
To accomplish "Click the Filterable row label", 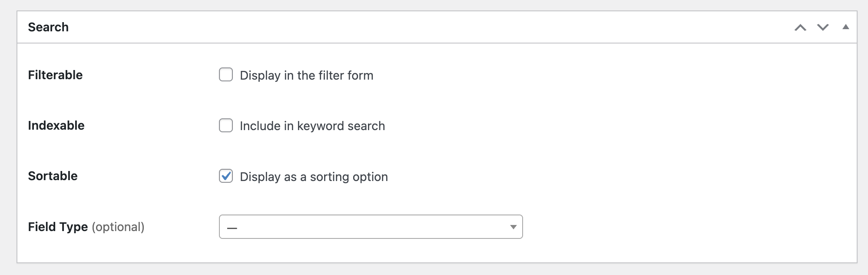I will (55, 75).
